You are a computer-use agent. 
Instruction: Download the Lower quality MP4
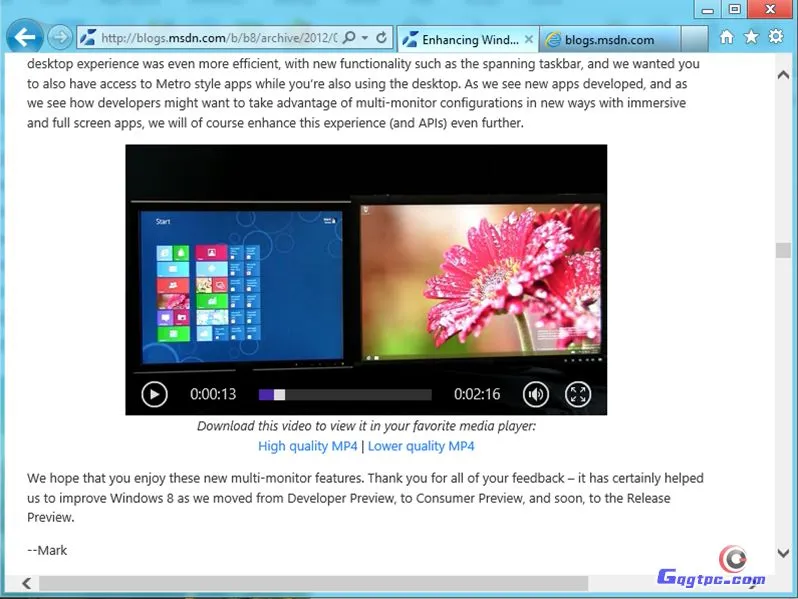pyautogui.click(x=421, y=446)
